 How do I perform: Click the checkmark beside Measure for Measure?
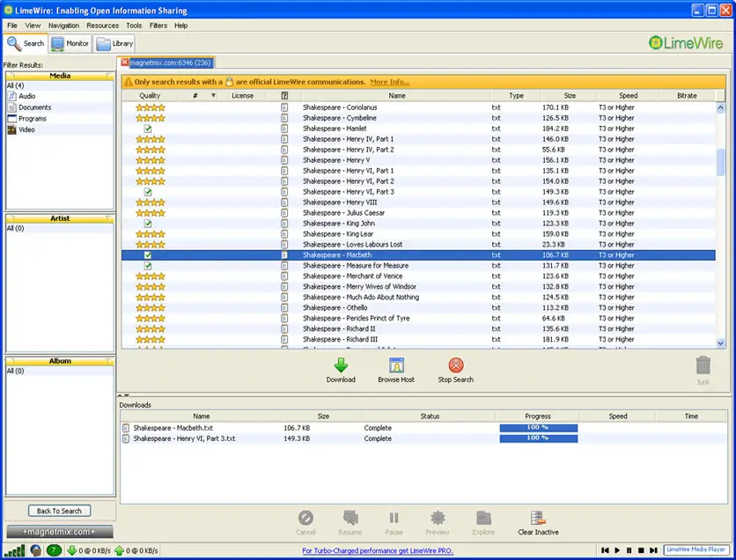pyautogui.click(x=148, y=266)
